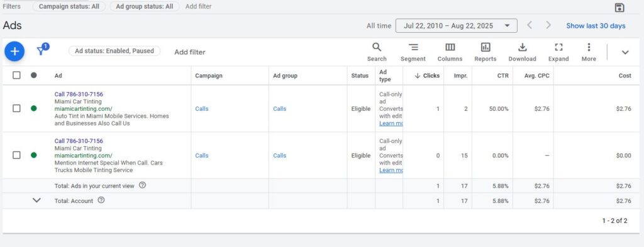The image size is (644, 247).
Task: Click Add filter in top filters bar
Action: [x=198, y=6]
